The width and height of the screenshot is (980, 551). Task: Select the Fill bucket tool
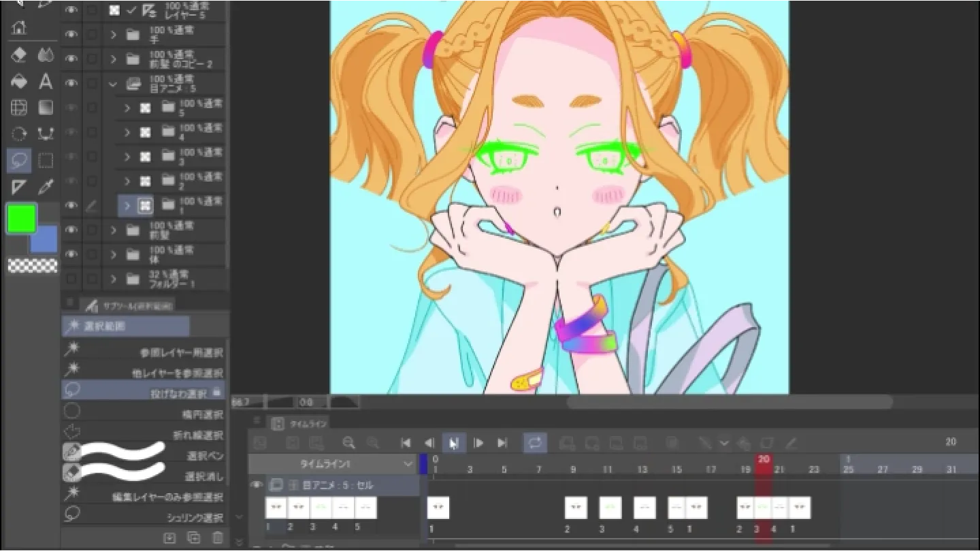(19, 82)
